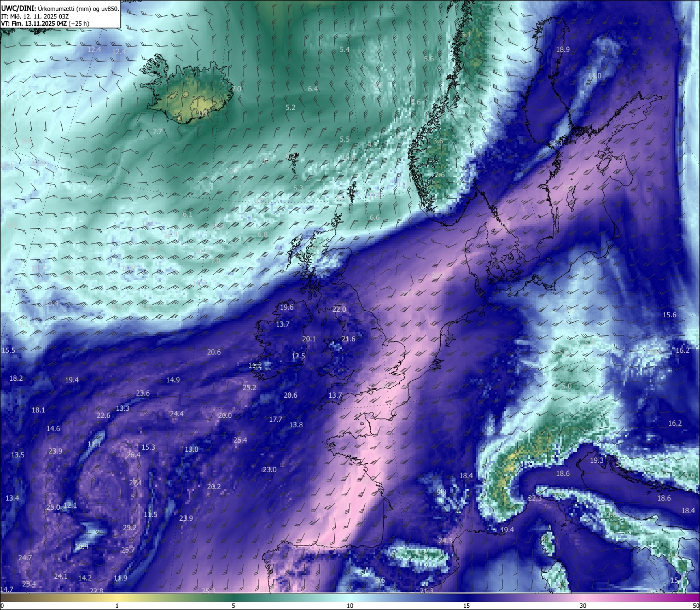Click the 15.5 value at left edge

click(9, 350)
